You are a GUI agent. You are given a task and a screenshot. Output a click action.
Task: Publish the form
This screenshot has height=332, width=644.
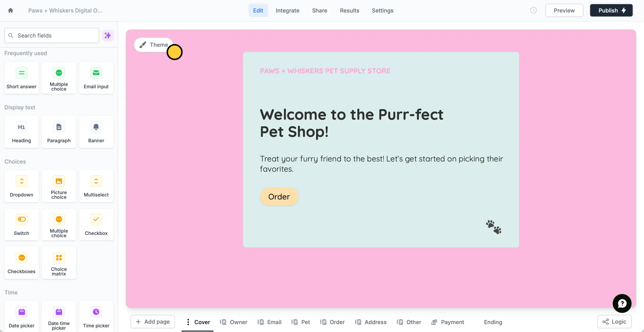click(611, 10)
